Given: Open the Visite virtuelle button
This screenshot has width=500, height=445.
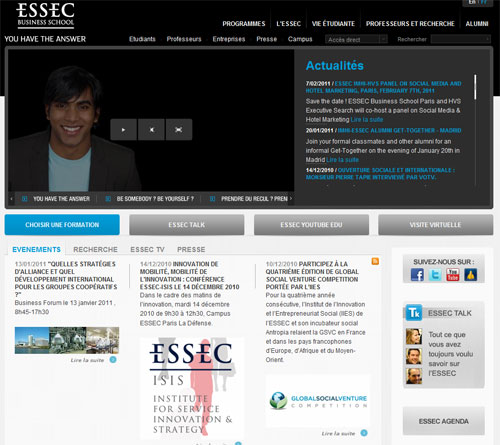Looking at the screenshot, I should tap(435, 225).
